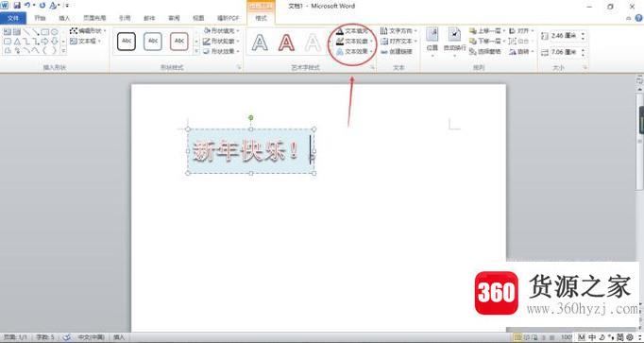This screenshot has width=644, height=343.
Task: Expand the shape styles gallery More arrow
Action: 196,51
